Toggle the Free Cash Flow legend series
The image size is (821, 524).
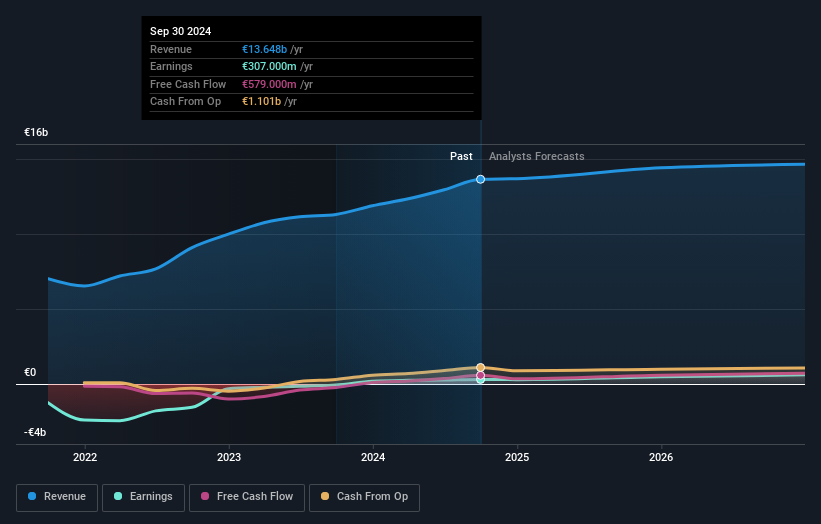click(247, 497)
